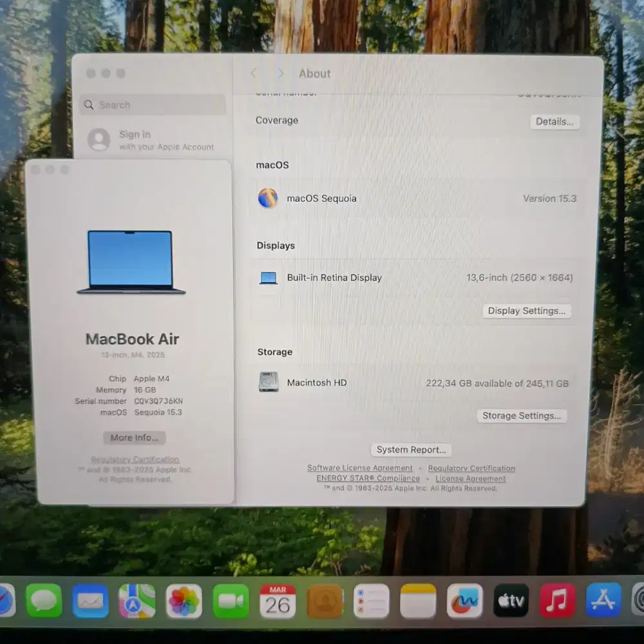Viewport: 644px width, 644px height.
Task: Open the Software License Agreement link
Action: 360,468
